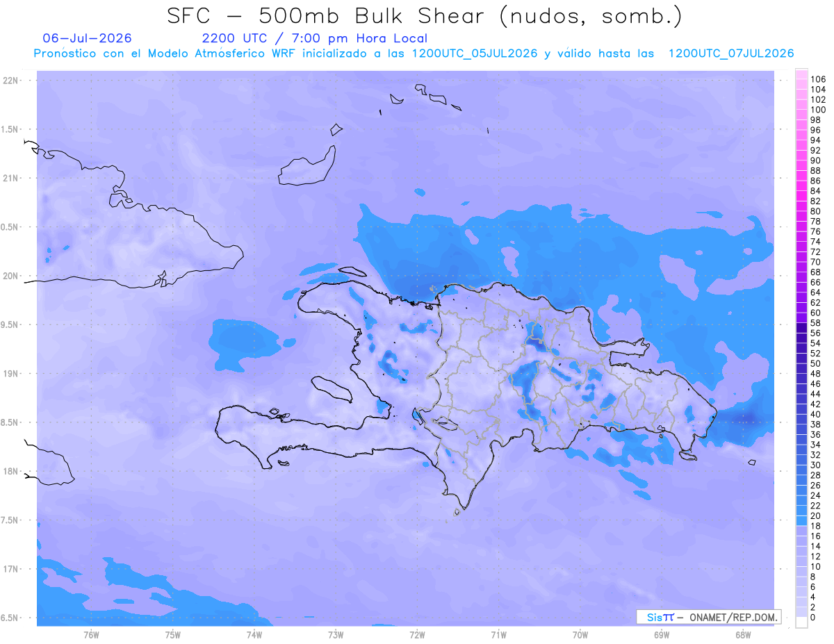
Task: Click the legend value "60"
Action: point(816,313)
